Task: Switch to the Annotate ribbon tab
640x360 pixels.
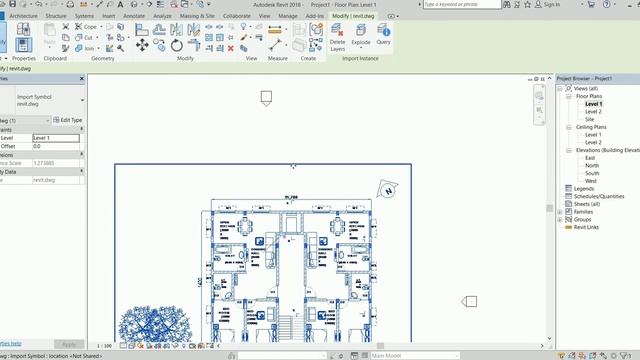Action: (134, 16)
